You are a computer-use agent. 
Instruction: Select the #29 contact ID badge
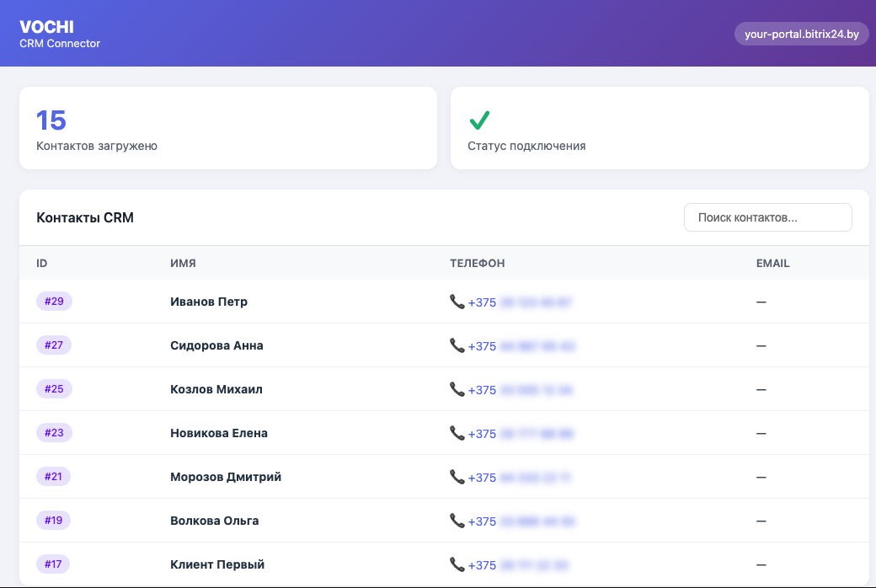tap(54, 302)
